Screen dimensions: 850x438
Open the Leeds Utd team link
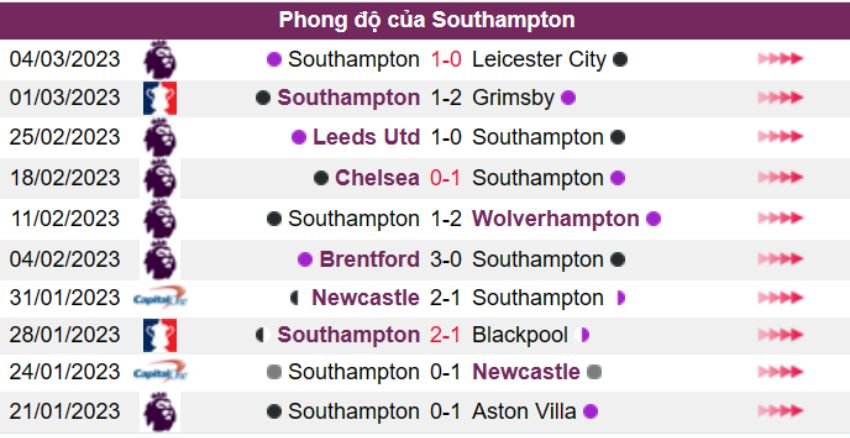tap(366, 137)
